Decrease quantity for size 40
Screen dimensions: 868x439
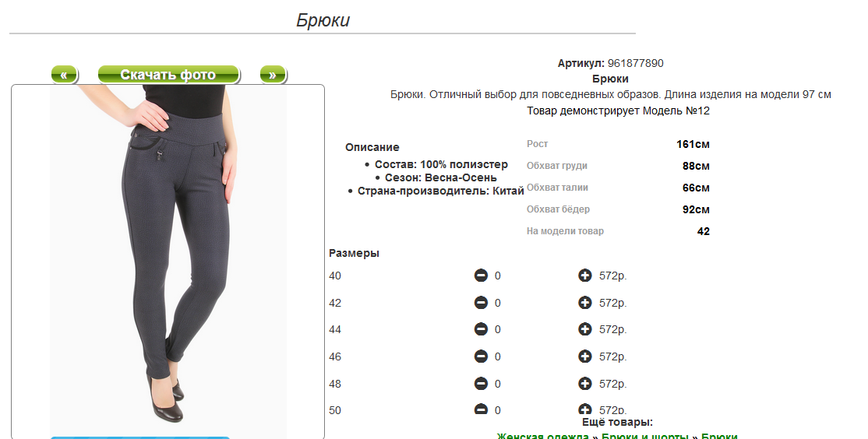[x=481, y=276]
